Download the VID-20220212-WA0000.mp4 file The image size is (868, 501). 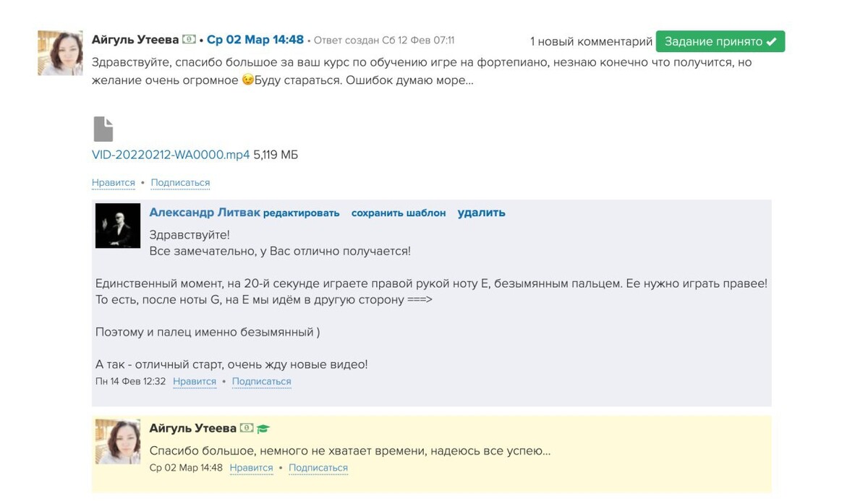[171, 155]
